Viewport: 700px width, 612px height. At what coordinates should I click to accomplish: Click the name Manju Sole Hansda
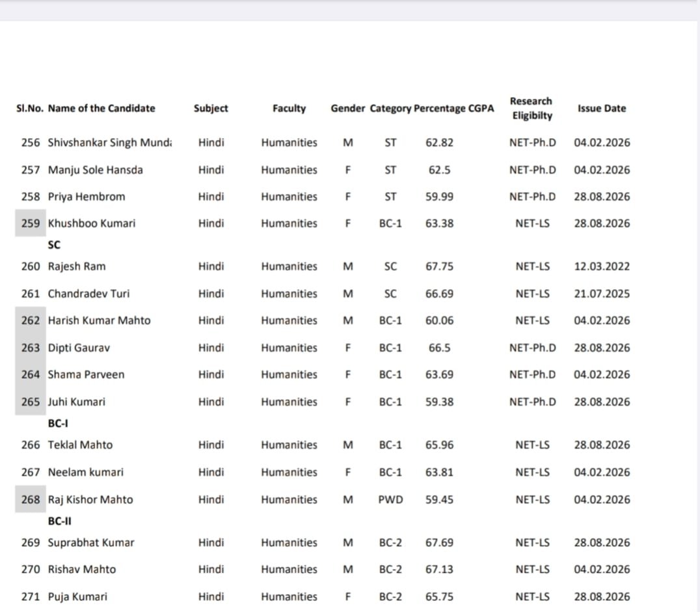coord(96,170)
